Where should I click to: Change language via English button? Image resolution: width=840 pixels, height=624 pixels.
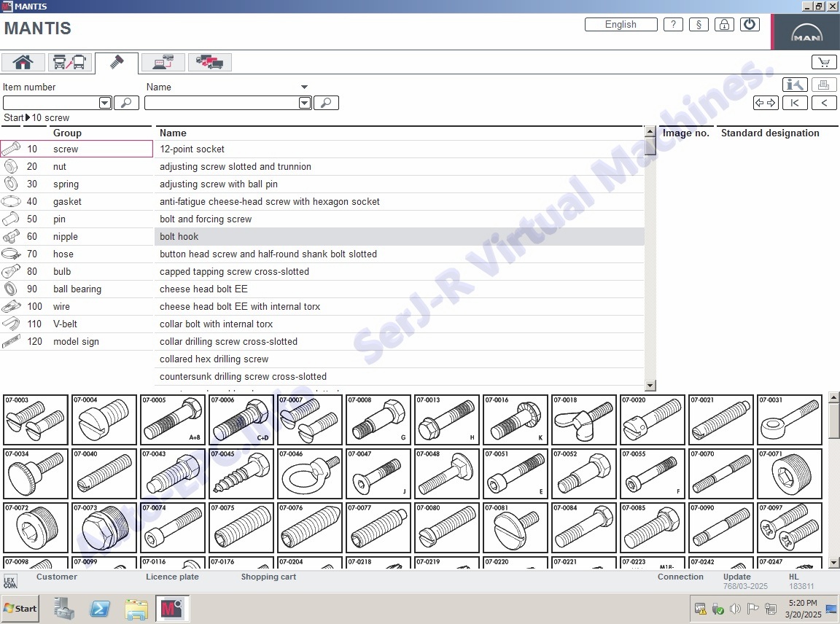621,25
